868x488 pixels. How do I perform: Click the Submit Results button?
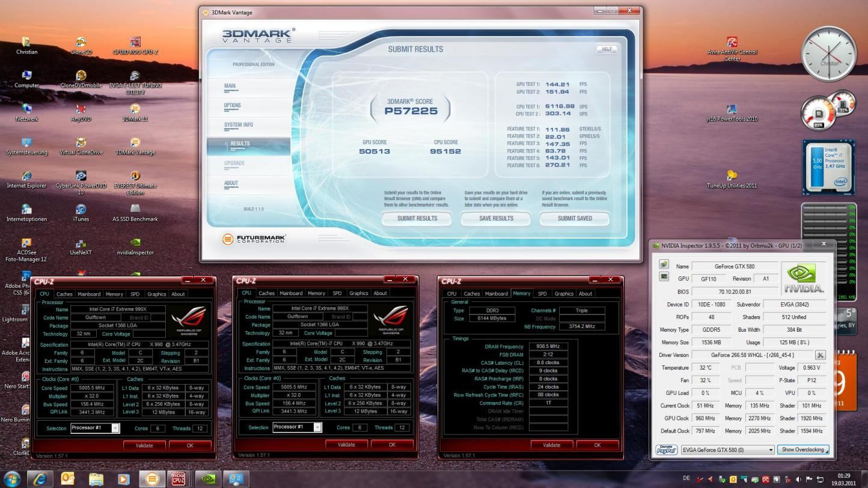tap(417, 219)
